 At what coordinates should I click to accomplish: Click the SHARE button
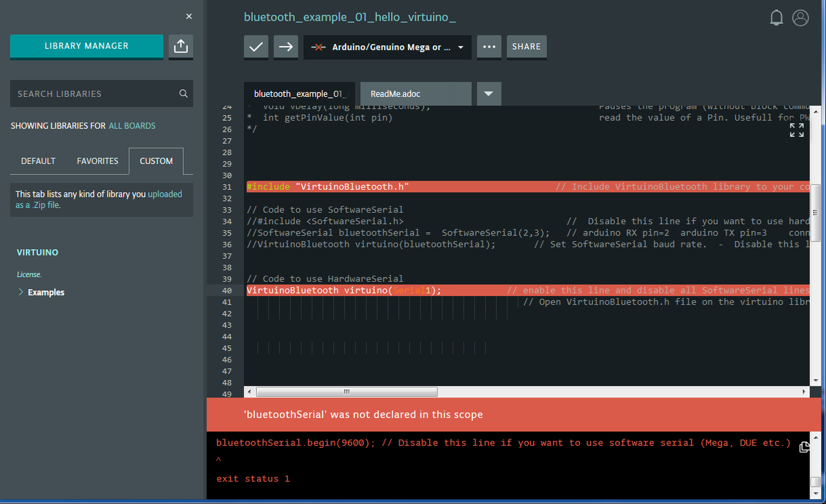pos(527,46)
